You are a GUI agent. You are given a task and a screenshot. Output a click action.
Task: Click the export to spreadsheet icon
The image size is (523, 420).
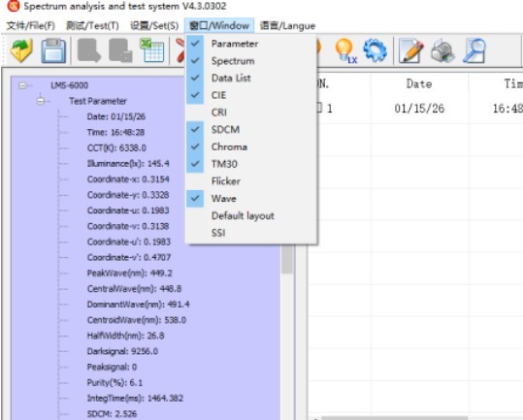151,50
